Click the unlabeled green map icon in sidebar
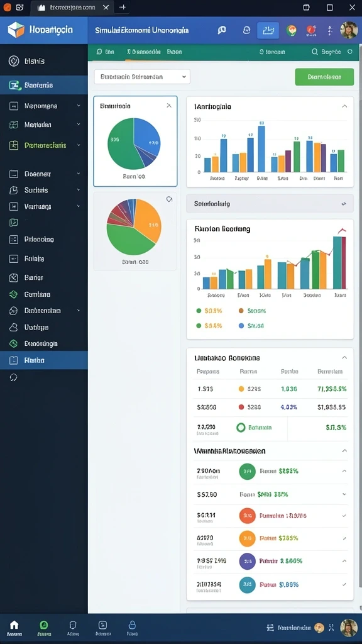362x644 pixels. [14, 223]
